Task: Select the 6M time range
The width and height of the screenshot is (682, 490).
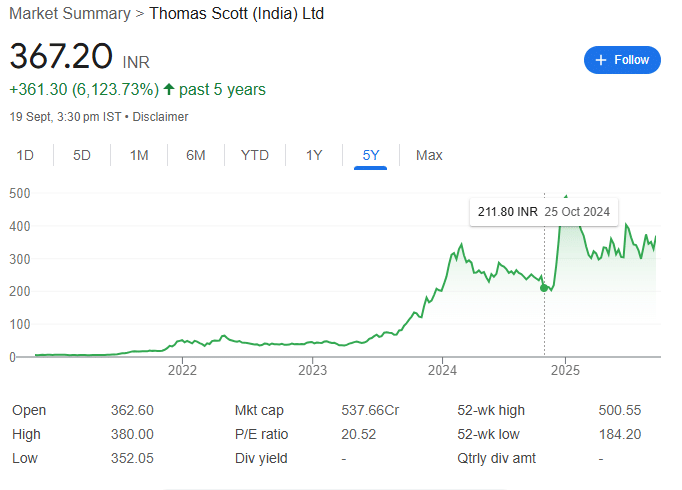Action: 196,155
